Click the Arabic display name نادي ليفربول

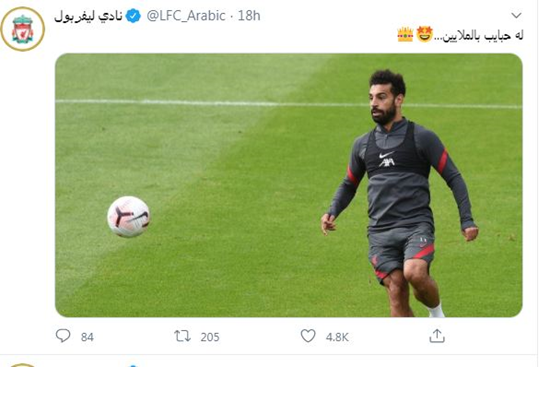coord(88,16)
